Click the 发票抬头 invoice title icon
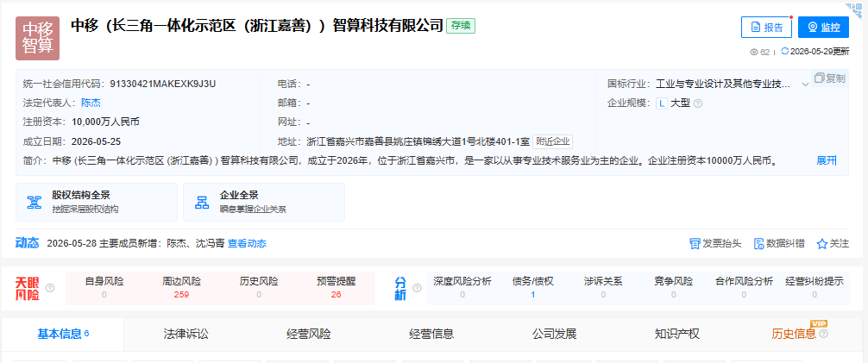Image resolution: width=868 pixels, height=363 pixels. click(695, 243)
